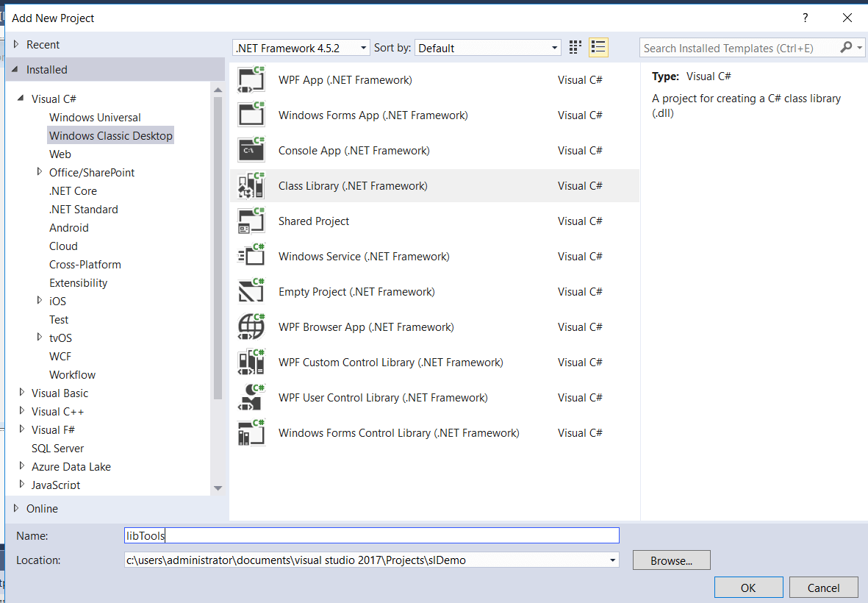Image resolution: width=868 pixels, height=603 pixels.
Task: Select Windows Classic Desktop category
Action: click(x=111, y=135)
